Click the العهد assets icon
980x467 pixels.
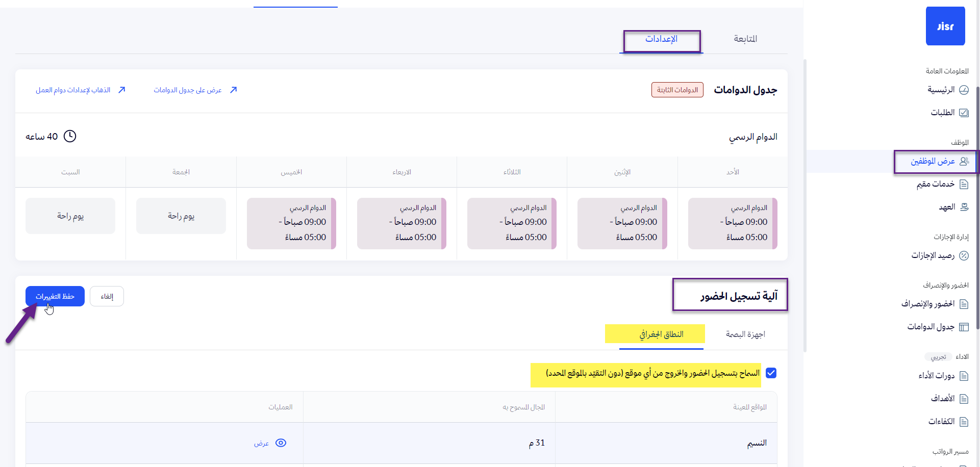pos(964,207)
